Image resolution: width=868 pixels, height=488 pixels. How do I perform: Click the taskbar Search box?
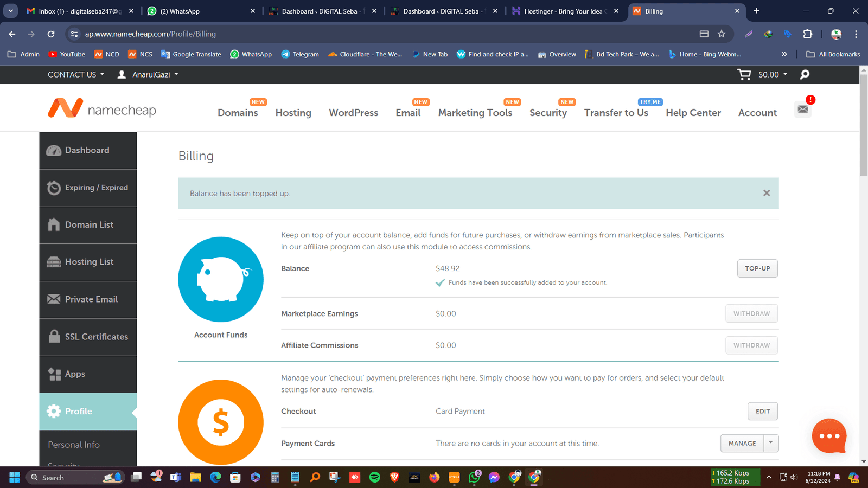(75, 477)
